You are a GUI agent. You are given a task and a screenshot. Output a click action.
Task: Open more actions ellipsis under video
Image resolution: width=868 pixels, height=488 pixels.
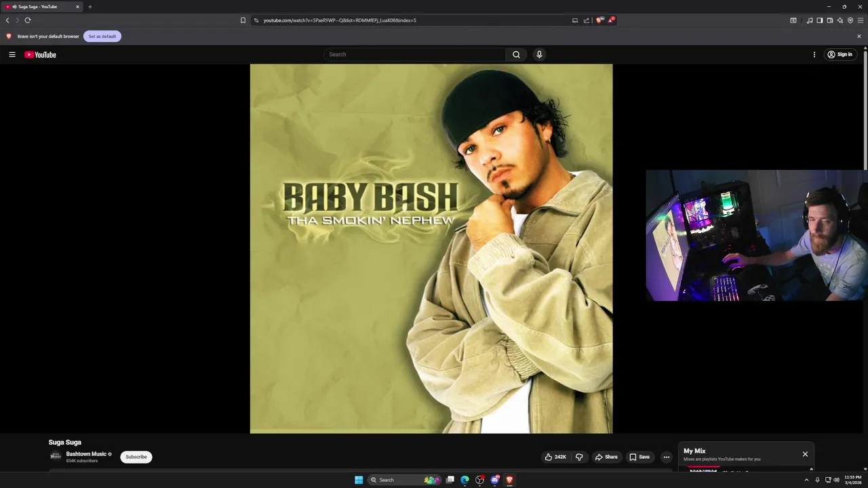(x=666, y=457)
